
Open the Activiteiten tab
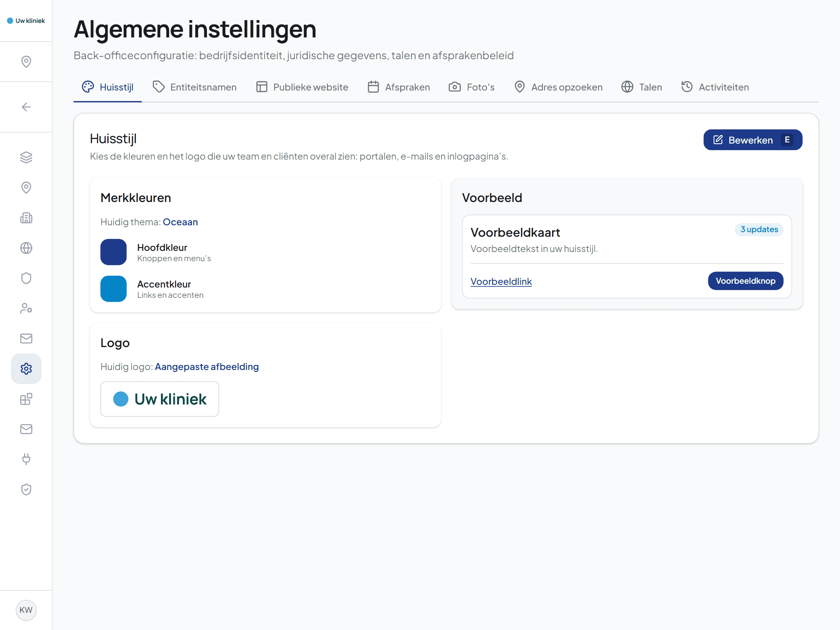click(x=715, y=87)
